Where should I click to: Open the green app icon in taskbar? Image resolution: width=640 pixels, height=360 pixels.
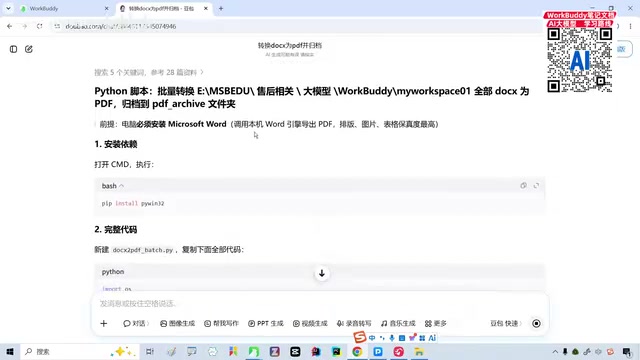pos(253,351)
